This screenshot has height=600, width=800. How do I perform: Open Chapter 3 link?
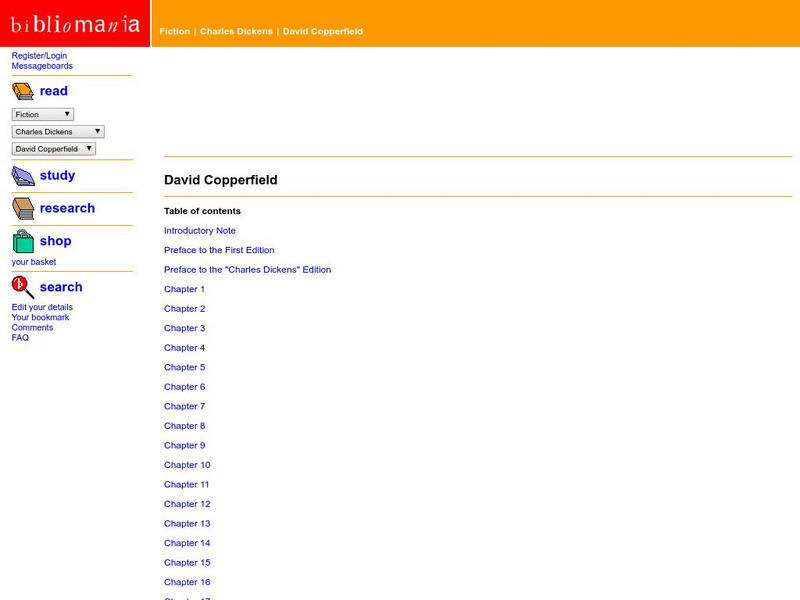click(185, 328)
